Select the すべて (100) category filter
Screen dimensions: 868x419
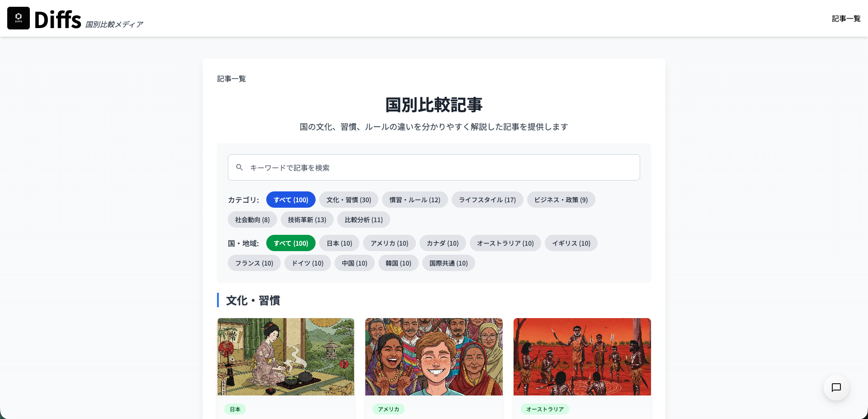click(291, 200)
